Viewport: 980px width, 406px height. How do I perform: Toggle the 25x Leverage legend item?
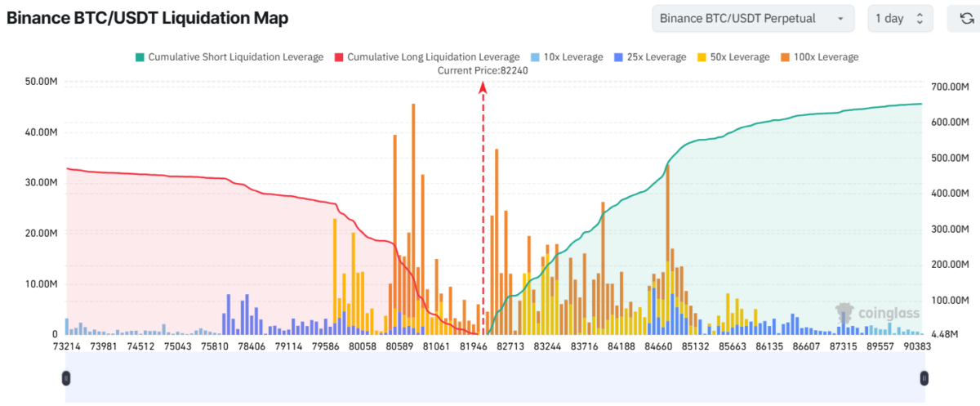pyautogui.click(x=648, y=57)
